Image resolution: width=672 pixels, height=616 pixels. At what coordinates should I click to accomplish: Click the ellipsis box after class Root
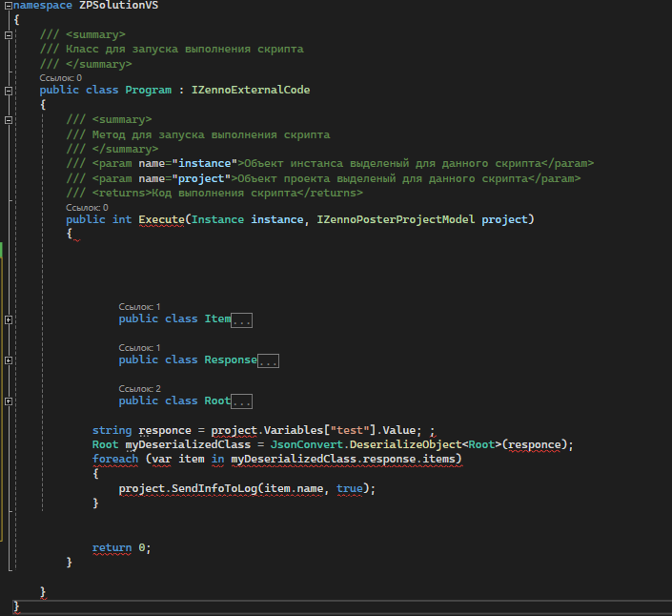coord(241,402)
